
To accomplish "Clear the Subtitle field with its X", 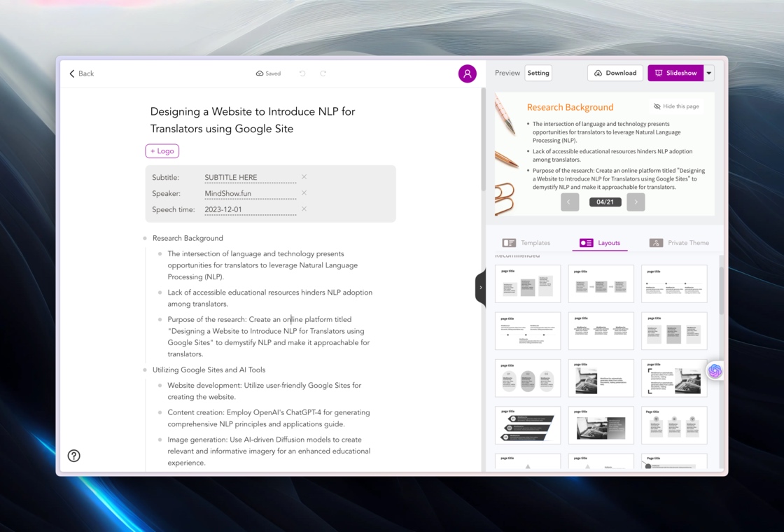I will coord(304,177).
